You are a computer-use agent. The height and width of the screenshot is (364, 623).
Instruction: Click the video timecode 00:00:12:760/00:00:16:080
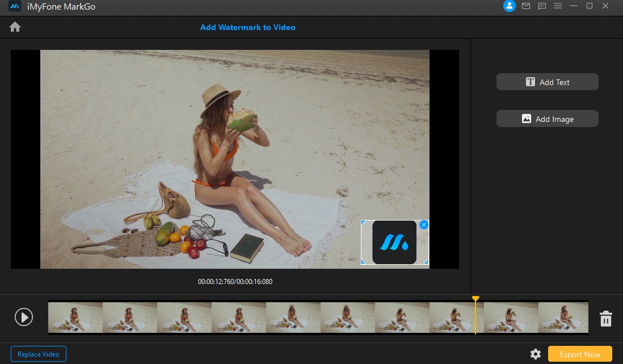click(x=235, y=281)
